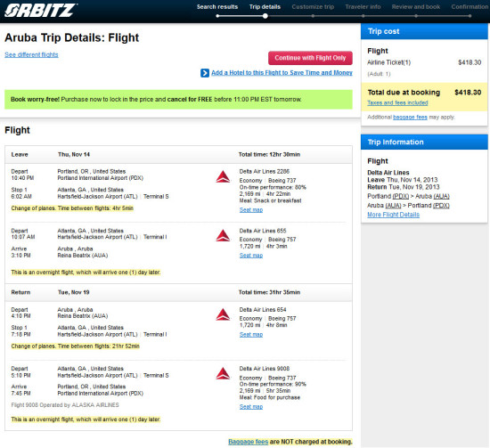The height and width of the screenshot is (448, 490).
Task: Open baggage fees link in Trip cost
Action: pos(410,118)
